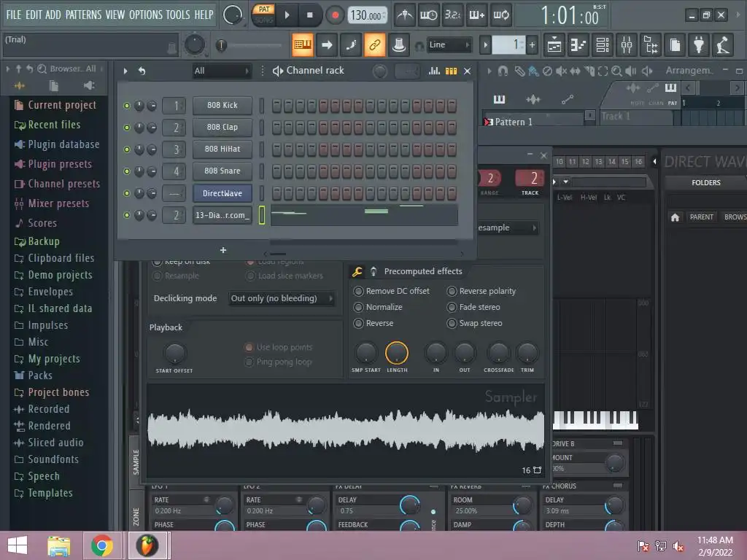Open Windows Start menu
This screenshot has height=560, width=747.
click(18, 545)
